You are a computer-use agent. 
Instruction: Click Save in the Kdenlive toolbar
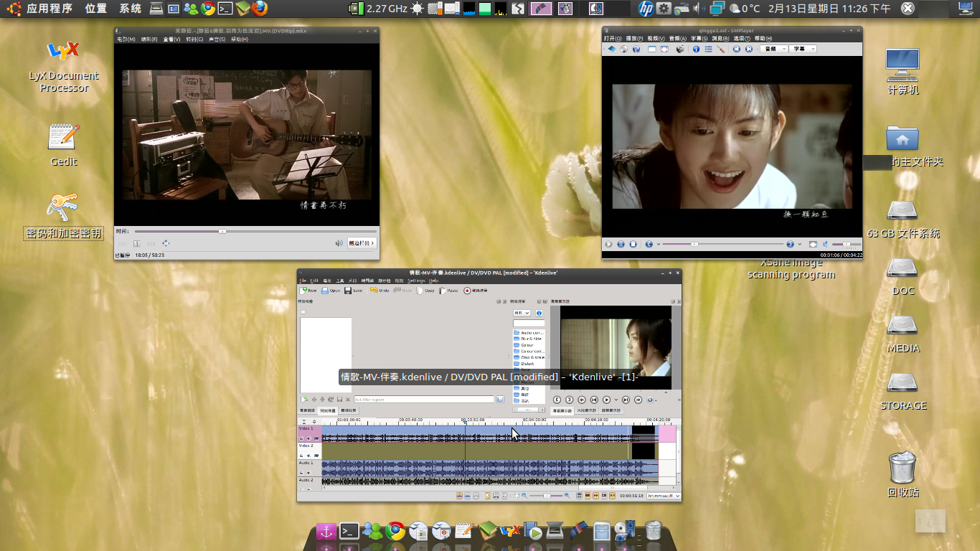coord(353,291)
